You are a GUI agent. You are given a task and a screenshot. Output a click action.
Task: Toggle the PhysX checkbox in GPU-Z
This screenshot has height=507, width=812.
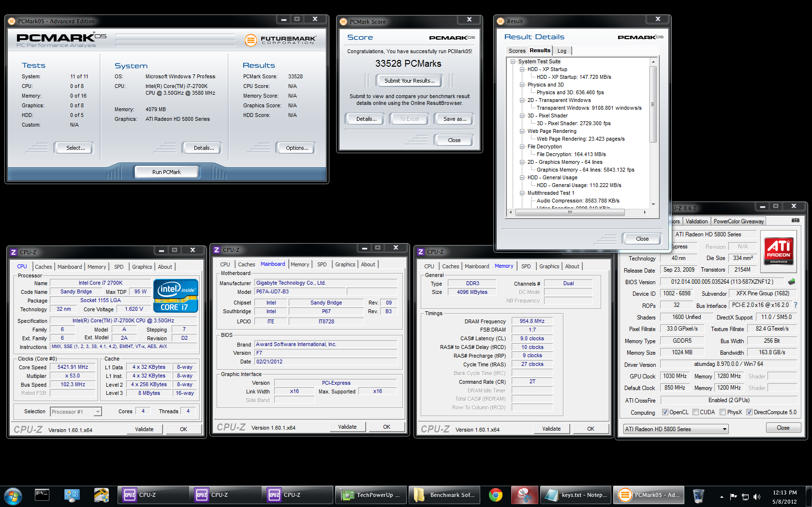(x=723, y=412)
